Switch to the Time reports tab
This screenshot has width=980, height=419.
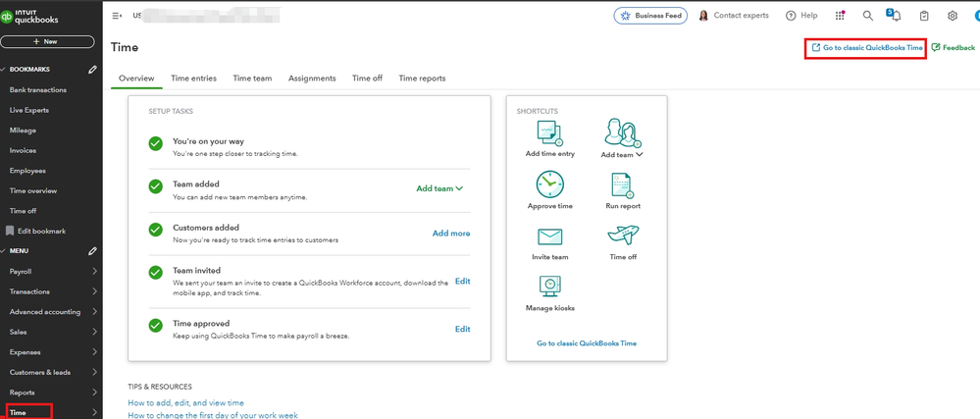(x=423, y=79)
